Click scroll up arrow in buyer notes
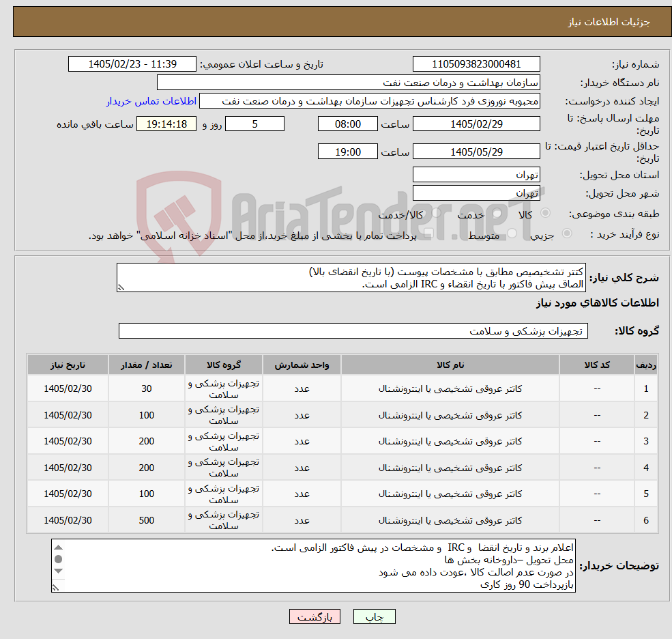The width and height of the screenshot is (672, 639). point(59,548)
